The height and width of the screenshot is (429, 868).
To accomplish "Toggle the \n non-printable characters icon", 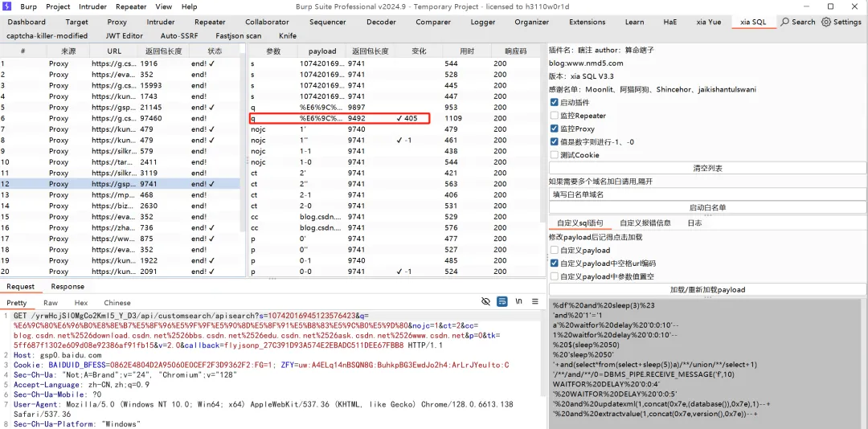I will tap(518, 302).
